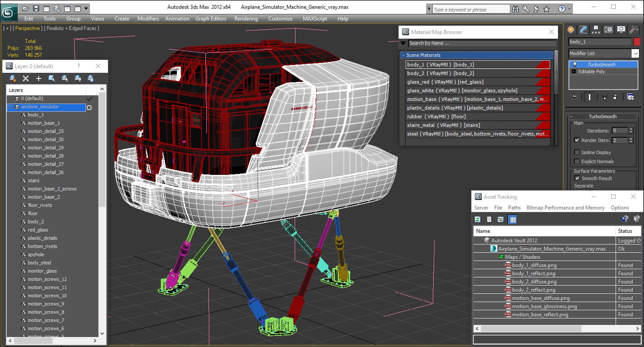This screenshot has width=644, height=347.
Task: Open the Display command panel tab
Action: point(621,30)
